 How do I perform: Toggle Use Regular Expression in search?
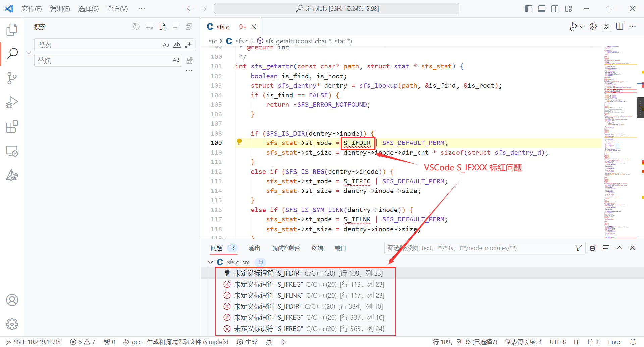click(188, 45)
